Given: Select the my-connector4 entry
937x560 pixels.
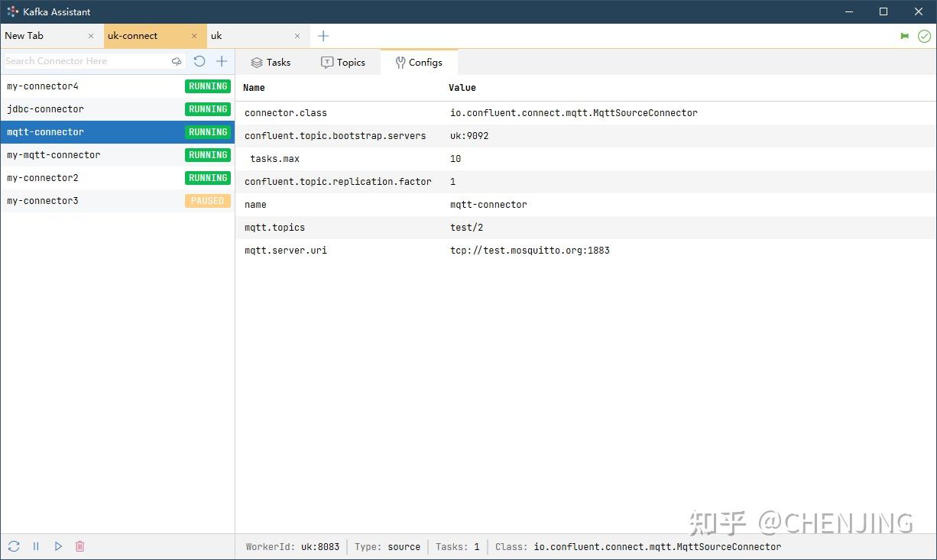Looking at the screenshot, I should pos(44,86).
